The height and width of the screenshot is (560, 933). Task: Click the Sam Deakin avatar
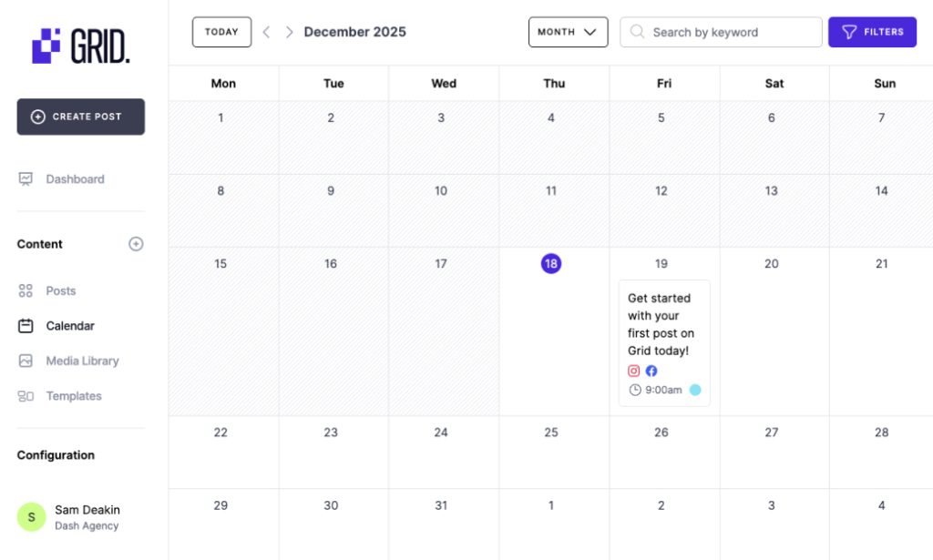tap(31, 517)
